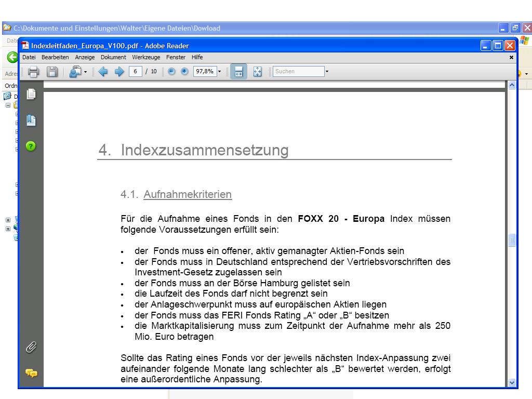Click the total page count 10
The image size is (532, 399).
point(154,71)
